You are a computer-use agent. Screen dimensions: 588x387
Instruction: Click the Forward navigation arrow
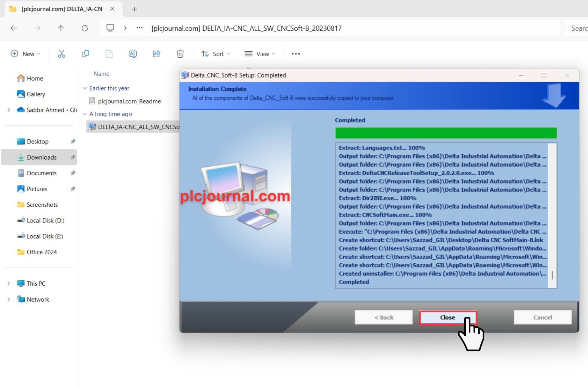coord(37,28)
